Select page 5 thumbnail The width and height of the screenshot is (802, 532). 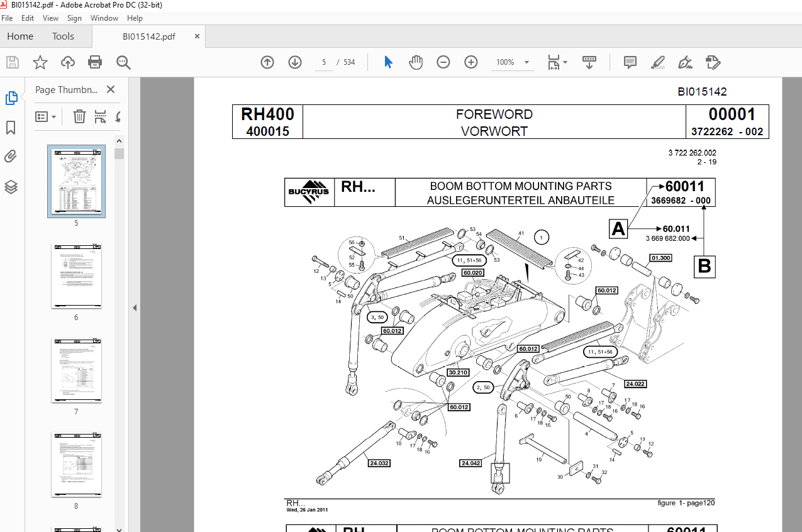pyautogui.click(x=76, y=182)
